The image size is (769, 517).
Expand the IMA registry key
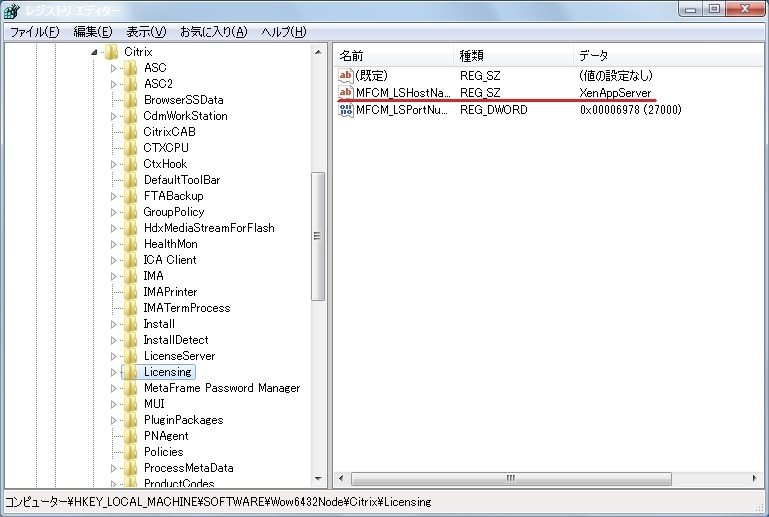(x=114, y=276)
